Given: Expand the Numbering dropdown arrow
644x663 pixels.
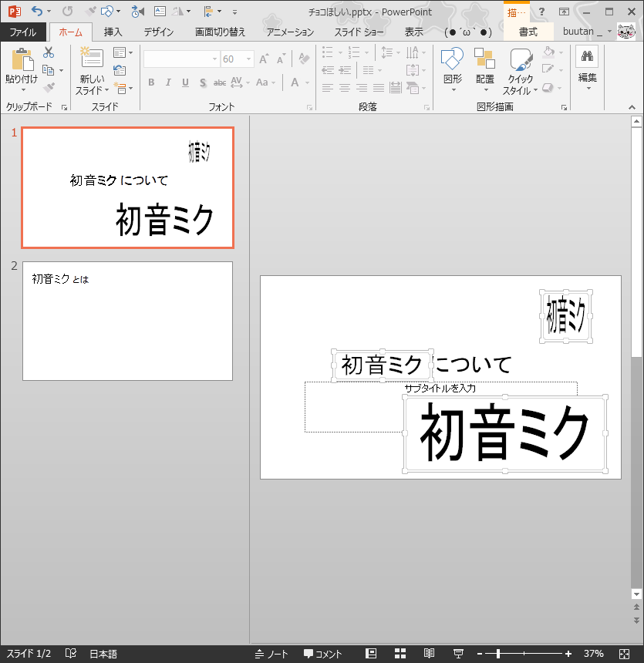Looking at the screenshot, I should (367, 53).
